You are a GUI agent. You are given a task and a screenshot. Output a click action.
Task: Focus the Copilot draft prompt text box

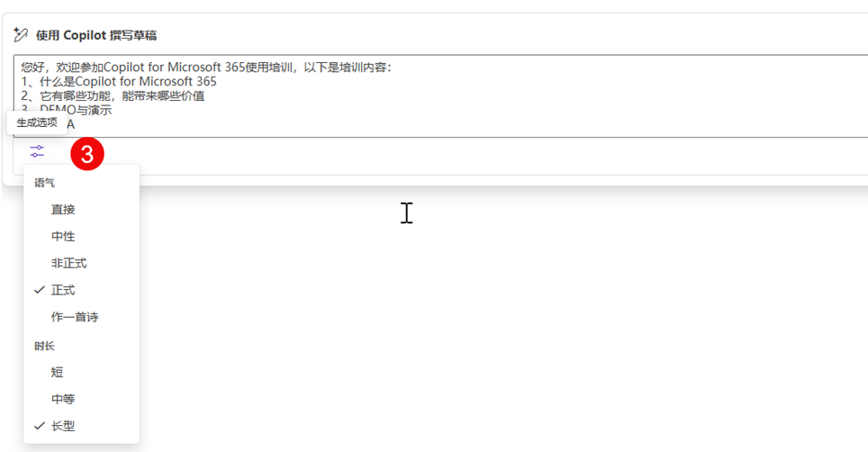(x=440, y=95)
